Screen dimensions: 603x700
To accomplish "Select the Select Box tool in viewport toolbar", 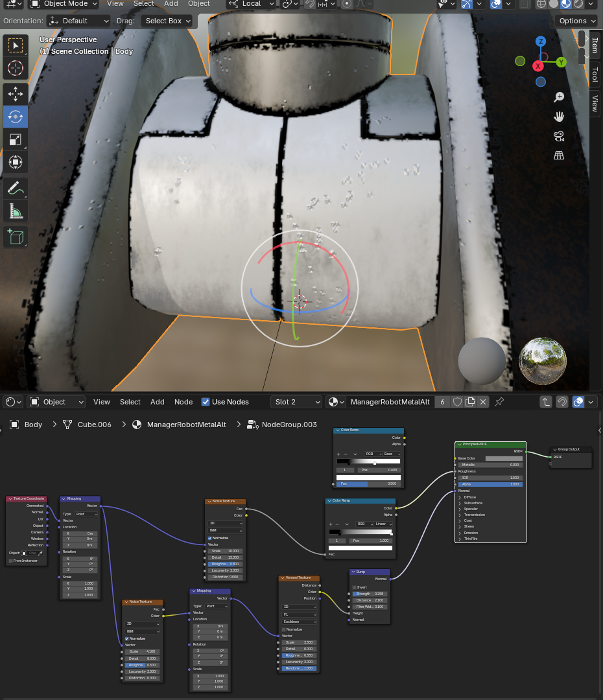I will [x=16, y=45].
